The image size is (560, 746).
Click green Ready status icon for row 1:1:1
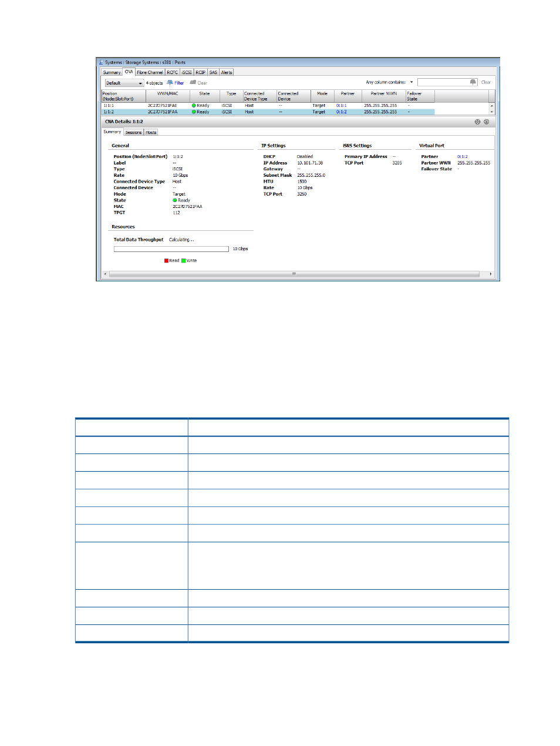194,106
